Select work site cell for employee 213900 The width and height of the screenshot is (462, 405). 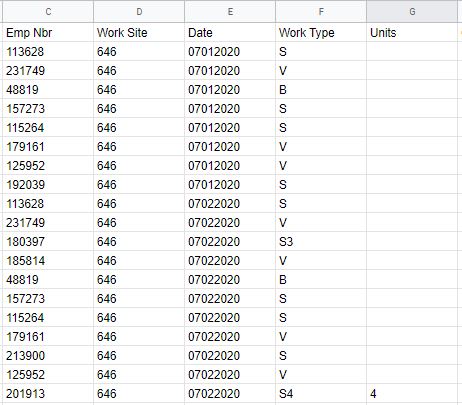pos(139,355)
